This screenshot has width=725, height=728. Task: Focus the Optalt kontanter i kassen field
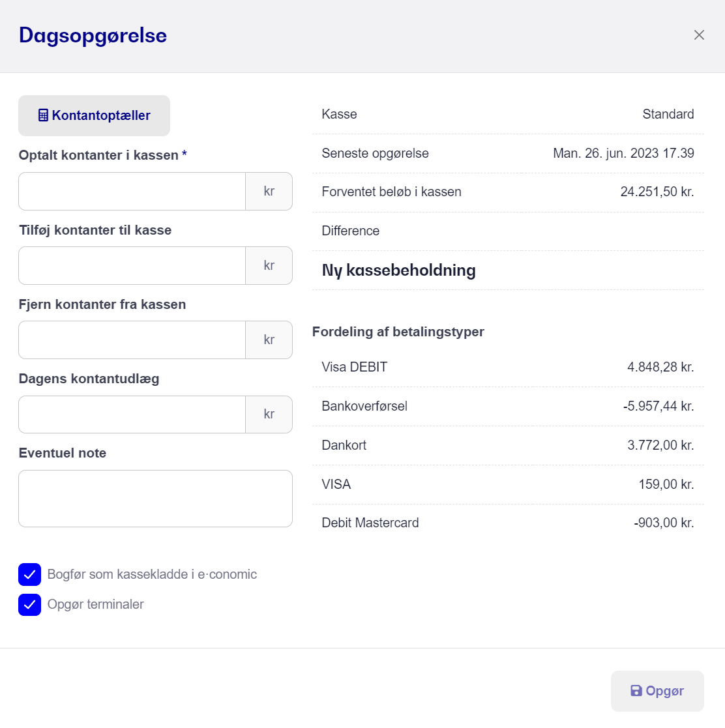click(x=132, y=191)
